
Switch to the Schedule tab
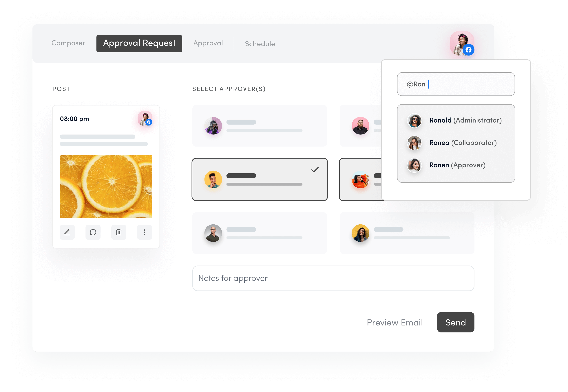tap(259, 43)
